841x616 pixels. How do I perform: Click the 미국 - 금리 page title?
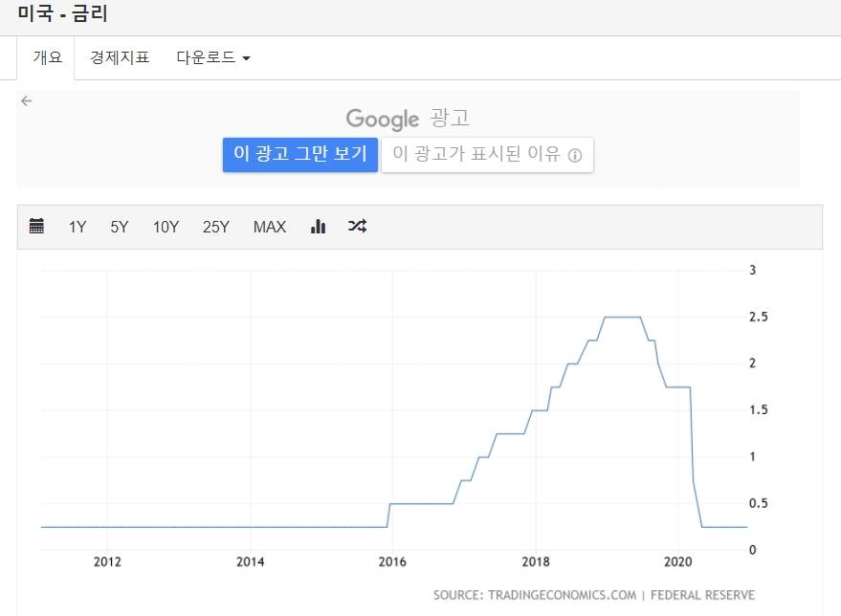click(x=63, y=13)
